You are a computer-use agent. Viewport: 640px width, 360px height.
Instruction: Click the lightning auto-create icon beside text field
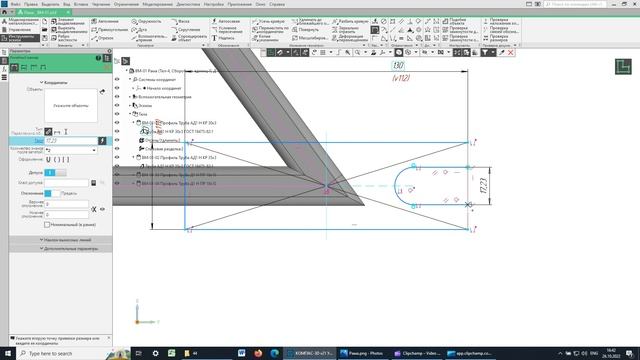tap(102, 141)
